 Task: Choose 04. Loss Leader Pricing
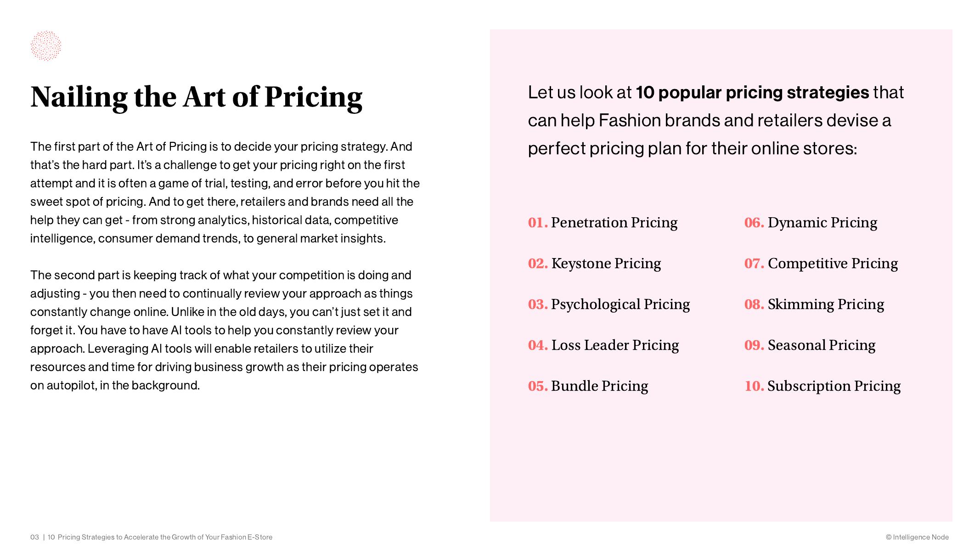[603, 345]
